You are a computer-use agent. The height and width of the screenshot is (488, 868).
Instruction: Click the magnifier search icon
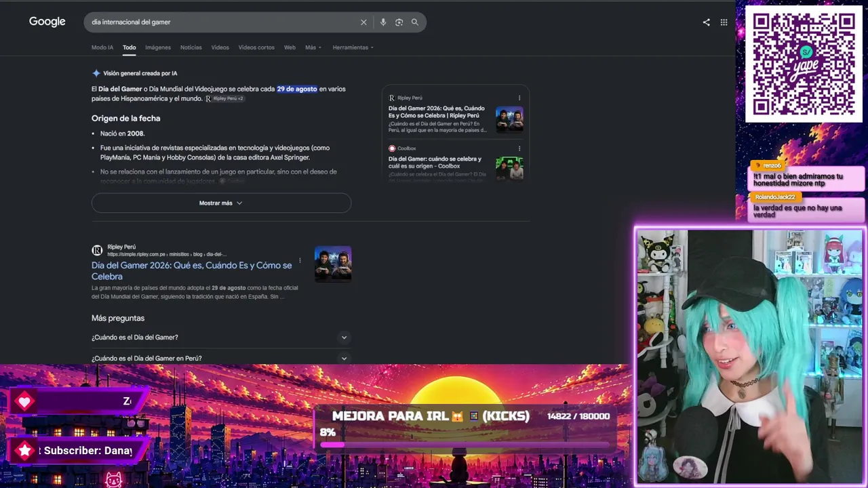coord(415,22)
